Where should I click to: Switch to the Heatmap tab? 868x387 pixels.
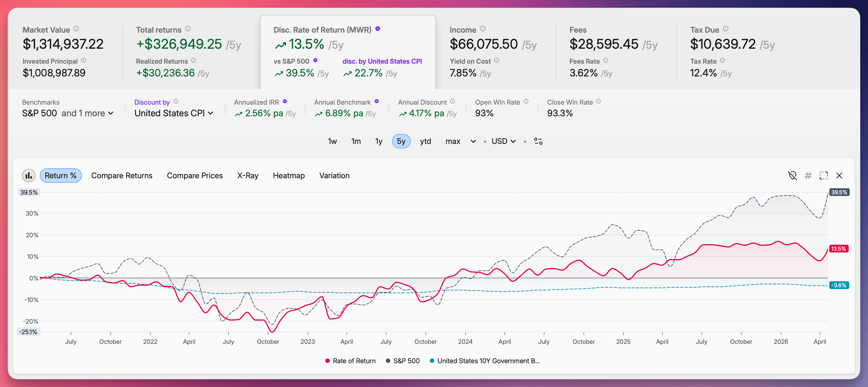point(289,175)
